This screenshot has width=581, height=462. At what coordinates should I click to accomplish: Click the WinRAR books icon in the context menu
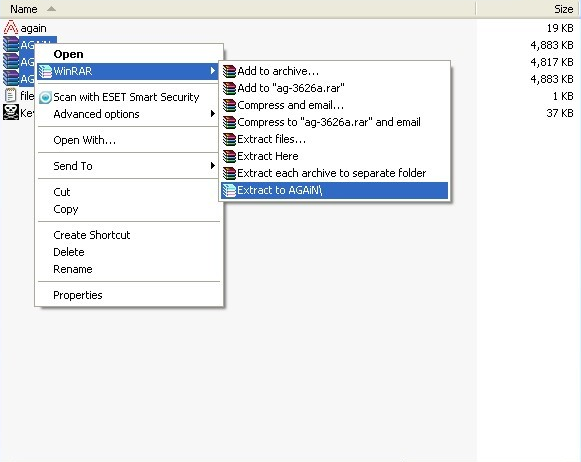(x=45, y=71)
